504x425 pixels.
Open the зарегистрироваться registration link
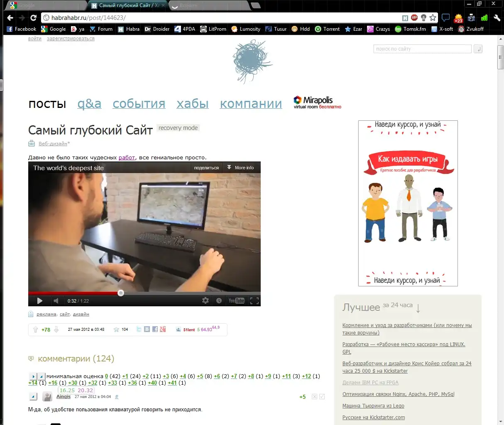(71, 39)
